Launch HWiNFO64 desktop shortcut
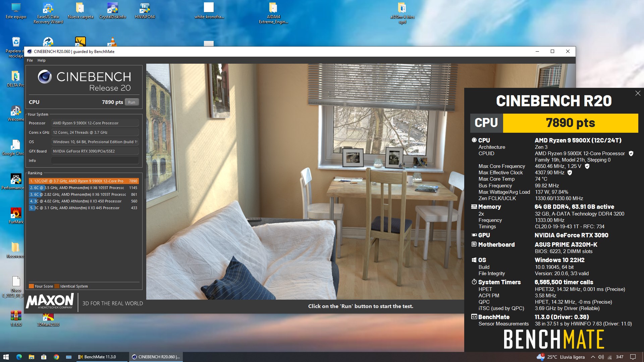 click(x=145, y=11)
